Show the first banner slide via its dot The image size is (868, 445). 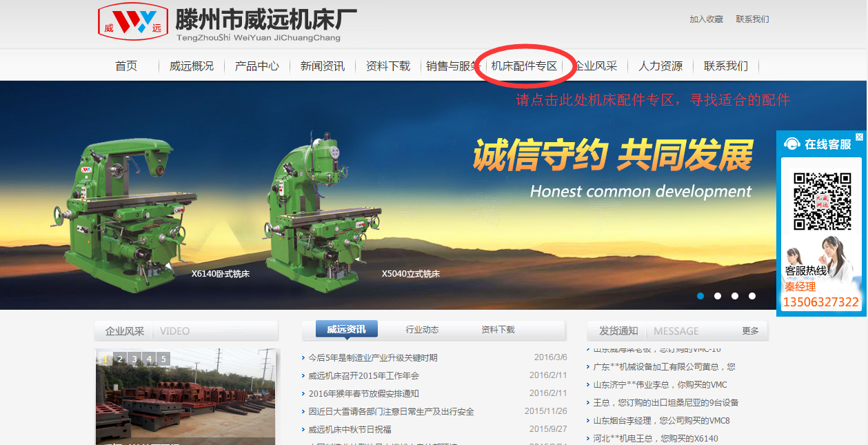point(700,296)
